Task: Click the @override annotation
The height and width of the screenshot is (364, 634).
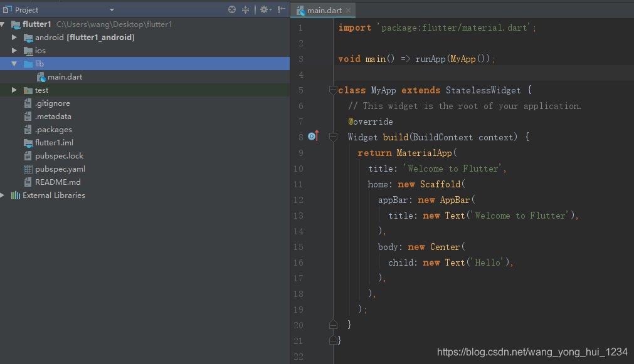Action: [371, 122]
